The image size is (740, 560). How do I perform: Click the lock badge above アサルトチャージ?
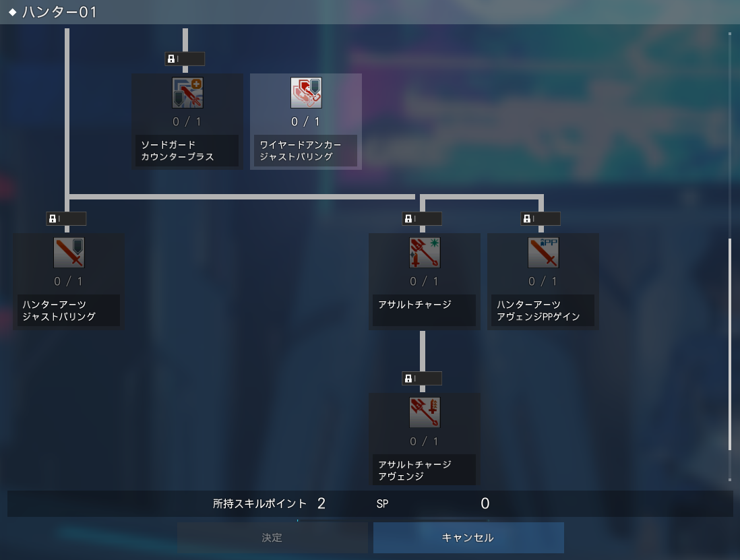click(x=422, y=219)
